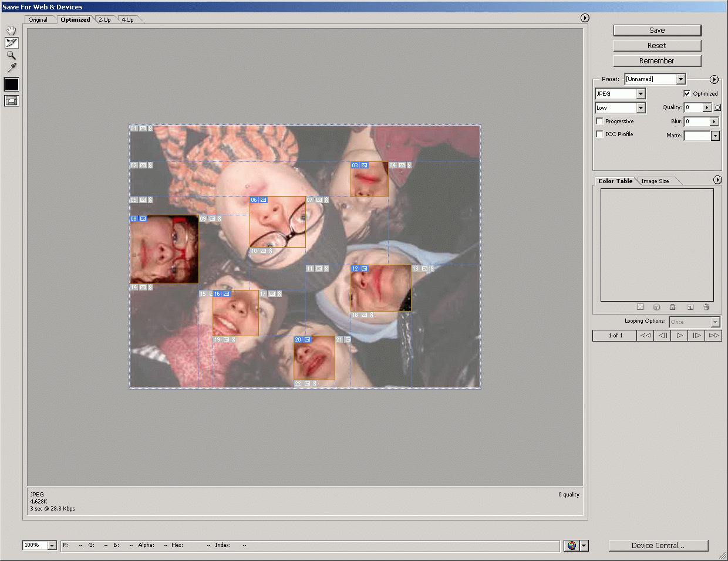Open the 100% zoom level dropdown
Screen dimensions: 728x561
pyautogui.click(x=39, y=545)
